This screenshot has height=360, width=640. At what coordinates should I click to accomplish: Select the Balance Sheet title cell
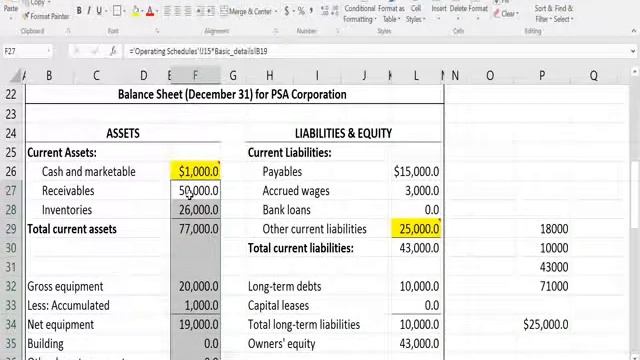[235, 94]
